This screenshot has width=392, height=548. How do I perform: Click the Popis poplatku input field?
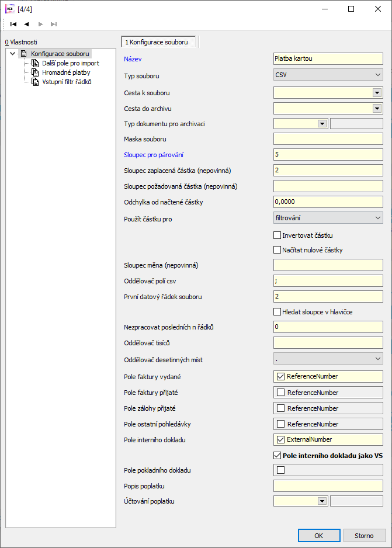(x=328, y=486)
